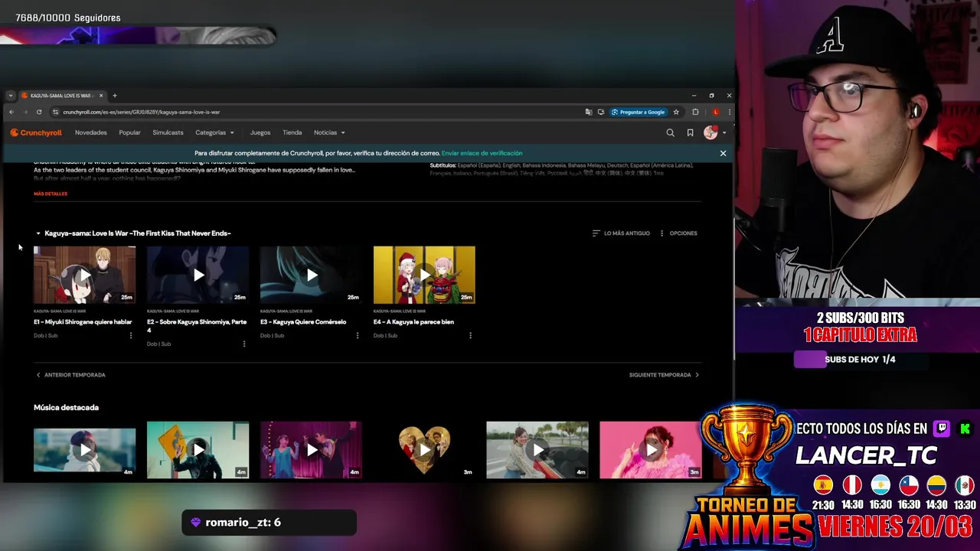Click the 'MÁS DETALLES' link
This screenshot has height=551, width=980.
(51, 194)
